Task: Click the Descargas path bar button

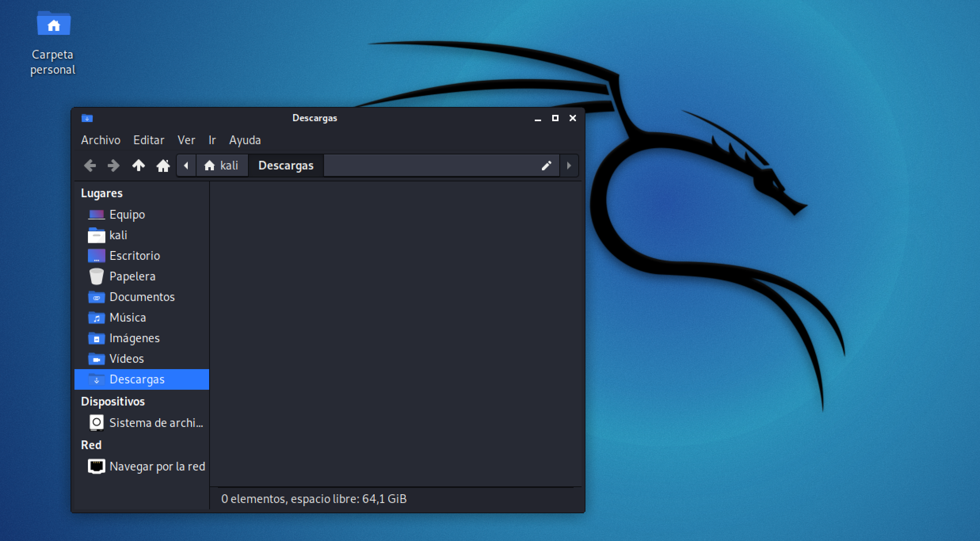Action: coord(286,166)
